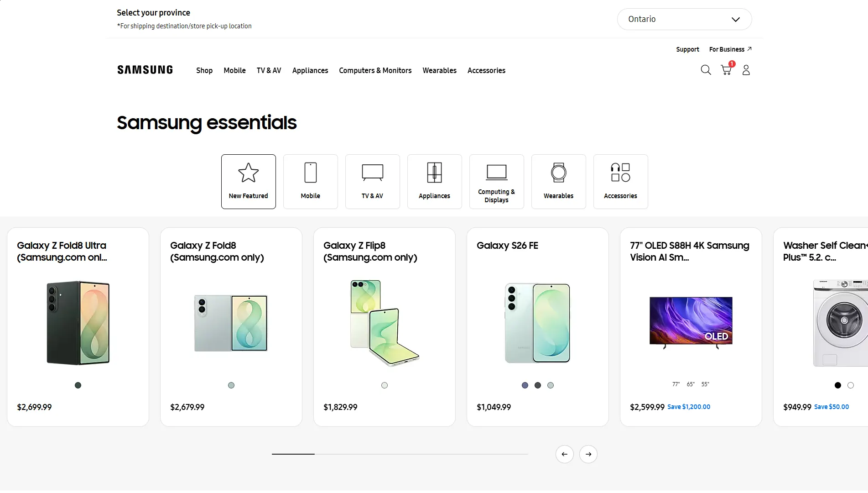The width and height of the screenshot is (868, 493).
Task: Choose the 55" OLED TV size
Action: coord(705,384)
